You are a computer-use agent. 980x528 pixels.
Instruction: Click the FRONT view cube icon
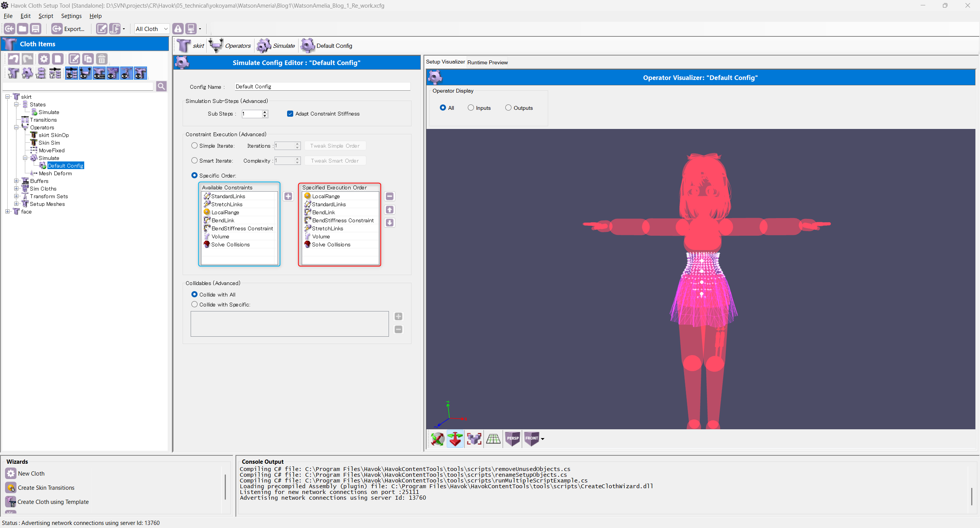(x=531, y=439)
